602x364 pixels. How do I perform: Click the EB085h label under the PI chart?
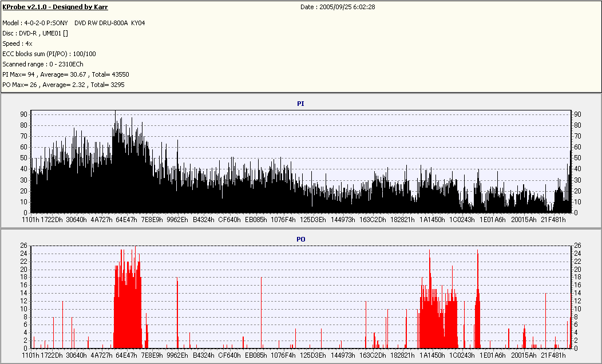[x=256, y=220]
